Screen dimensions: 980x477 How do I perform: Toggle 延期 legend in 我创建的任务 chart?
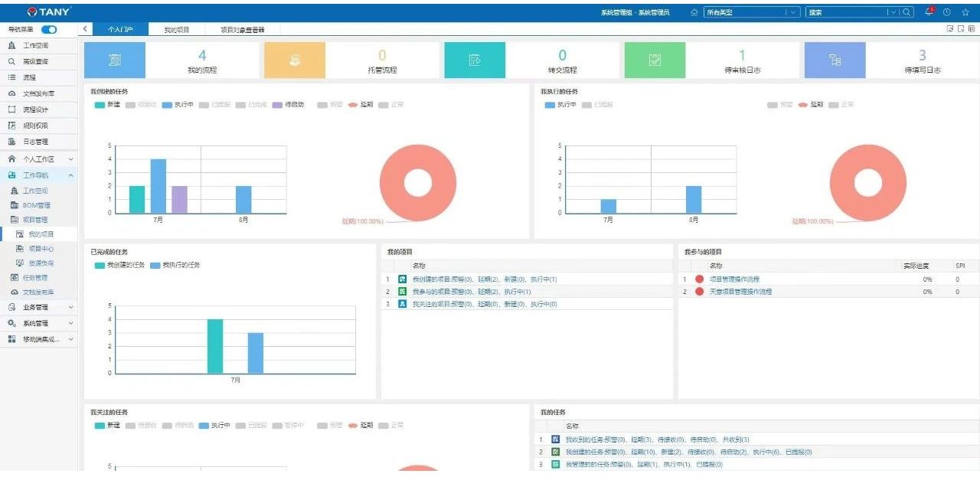pyautogui.click(x=361, y=104)
